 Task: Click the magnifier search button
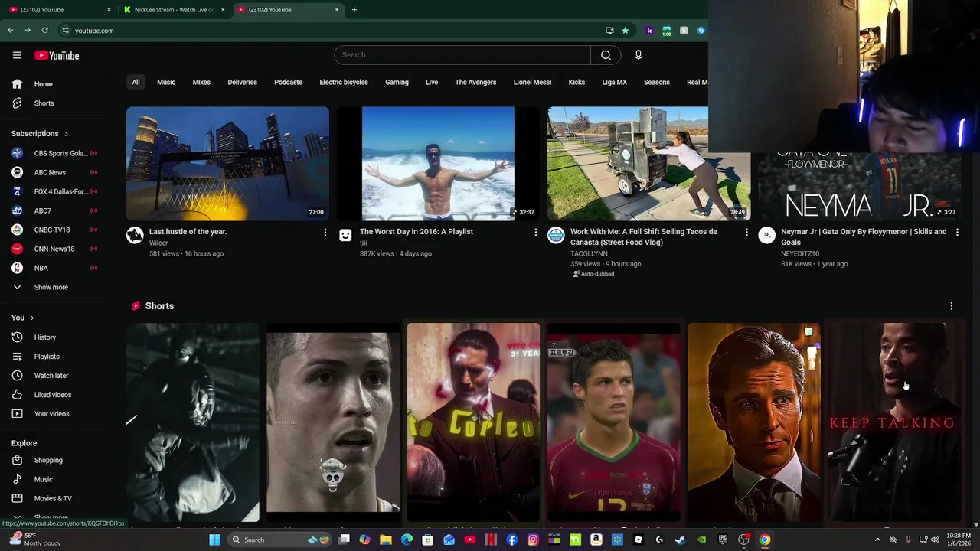coord(606,55)
